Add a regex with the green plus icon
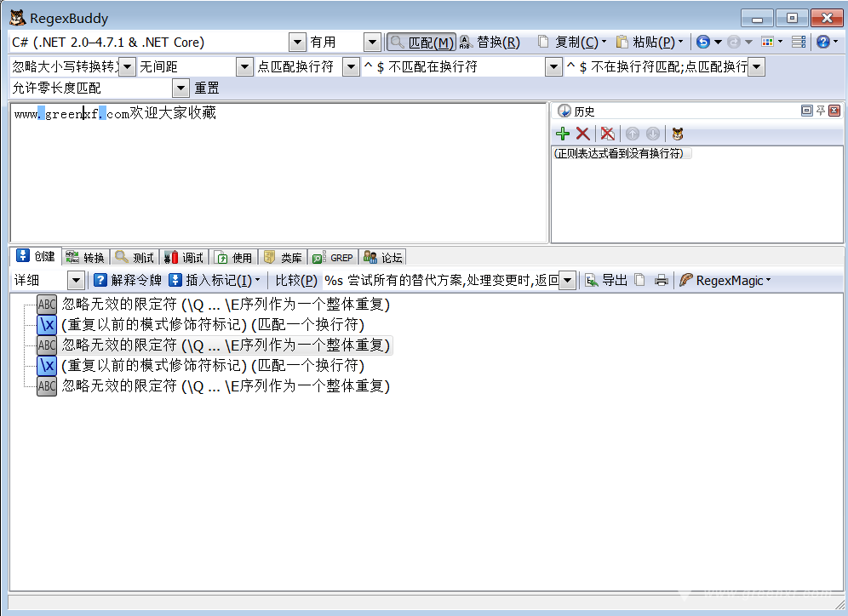The image size is (848, 616). pyautogui.click(x=563, y=134)
